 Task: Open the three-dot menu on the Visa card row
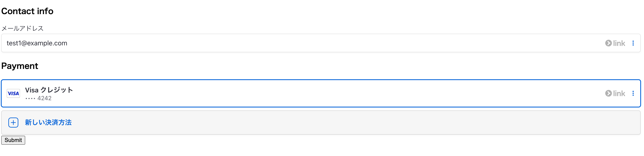click(634, 93)
